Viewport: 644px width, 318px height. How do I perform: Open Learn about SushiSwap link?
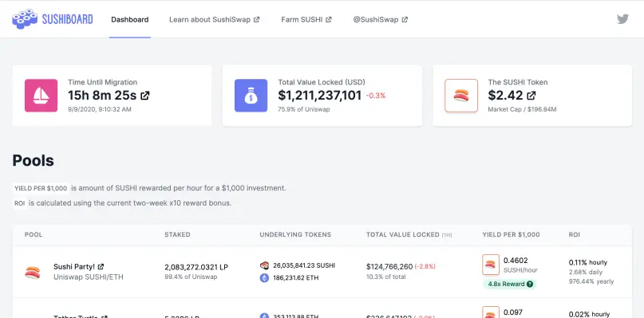214,19
